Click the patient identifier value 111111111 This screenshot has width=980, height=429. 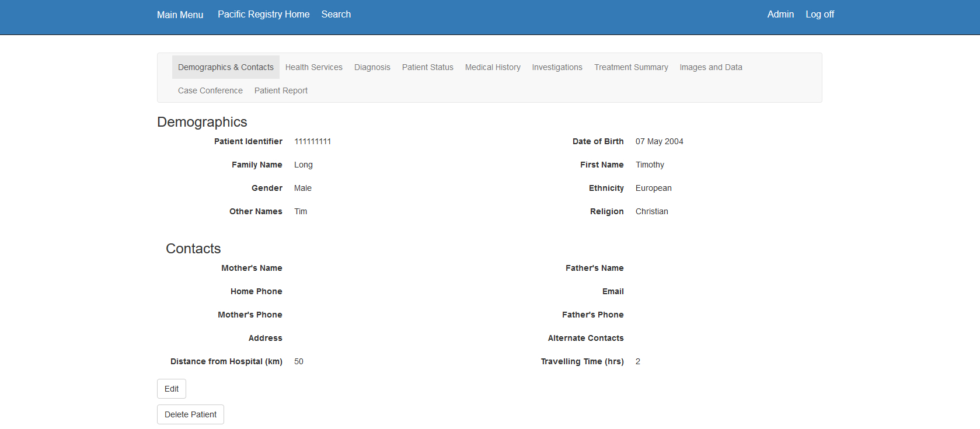312,141
